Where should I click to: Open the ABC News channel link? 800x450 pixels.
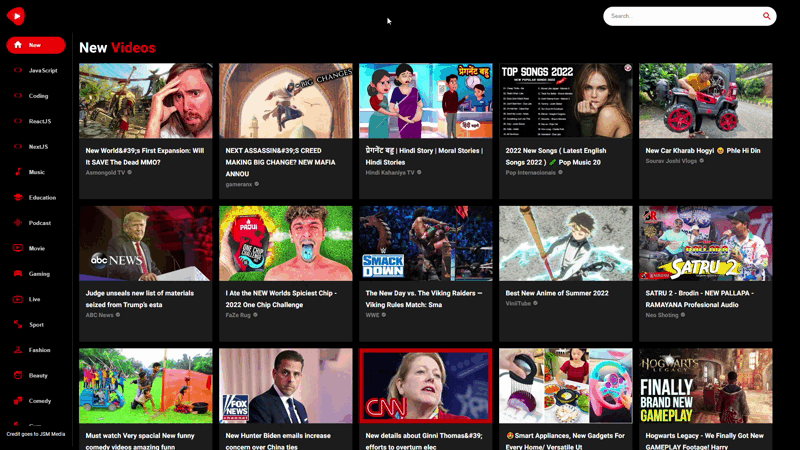(100, 315)
